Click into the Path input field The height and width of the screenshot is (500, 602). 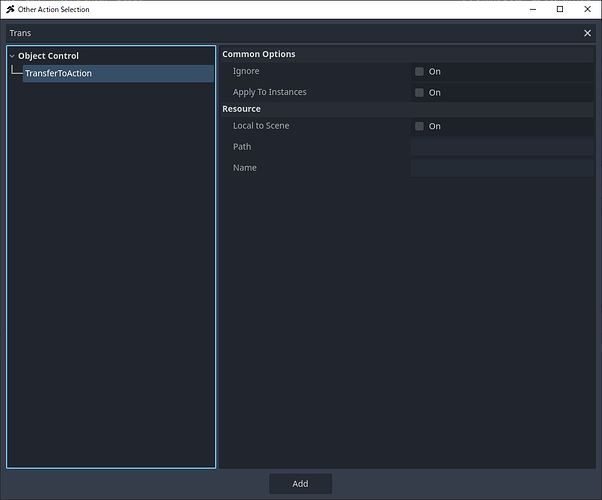[x=501, y=147]
